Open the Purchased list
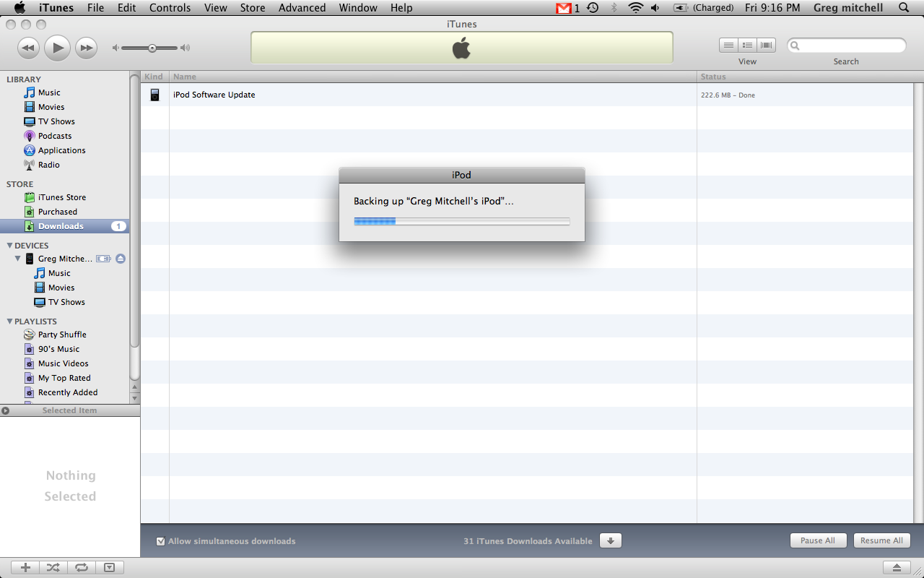924x578 pixels. click(57, 212)
